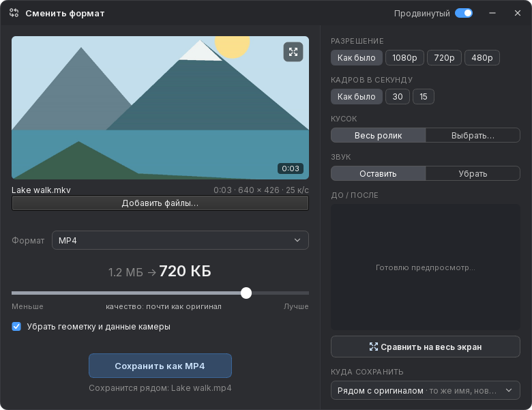Click the estimated size '720 КБ'

click(185, 272)
